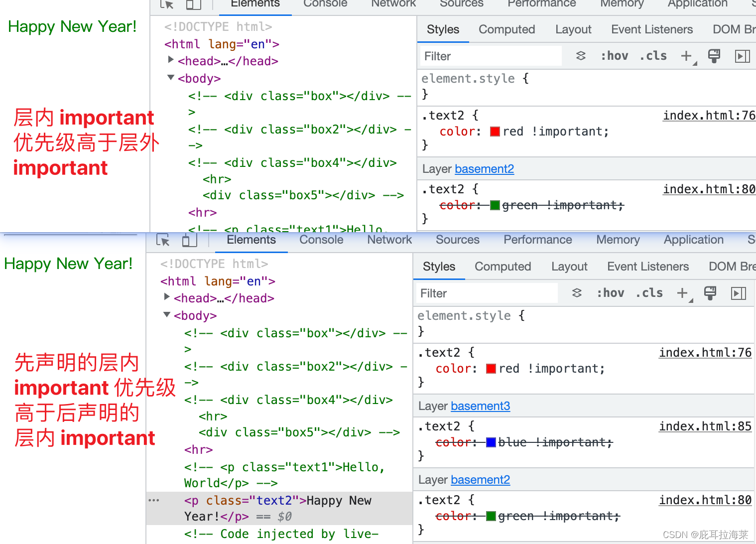The image size is (756, 544).
Task: Open index.html:85 source link
Action: (x=705, y=426)
